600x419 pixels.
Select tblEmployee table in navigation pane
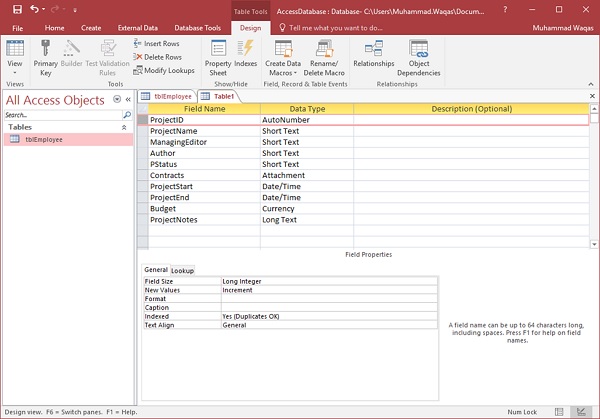pyautogui.click(x=43, y=140)
